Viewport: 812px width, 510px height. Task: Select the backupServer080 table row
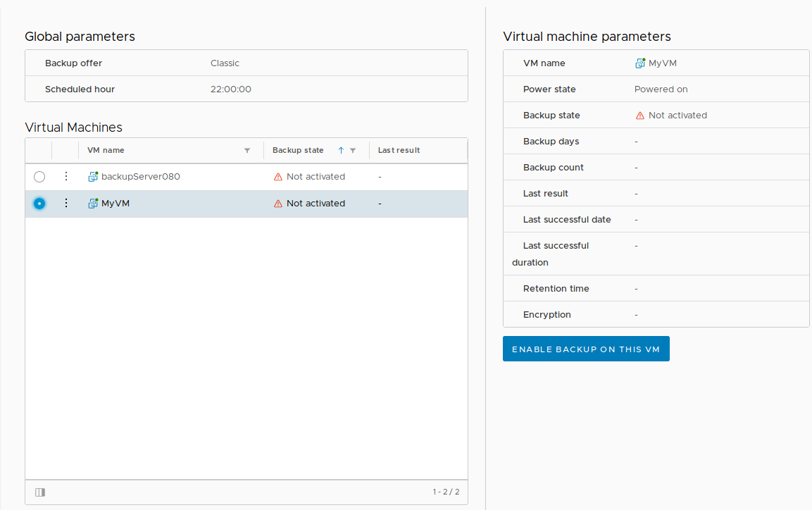tap(176, 176)
